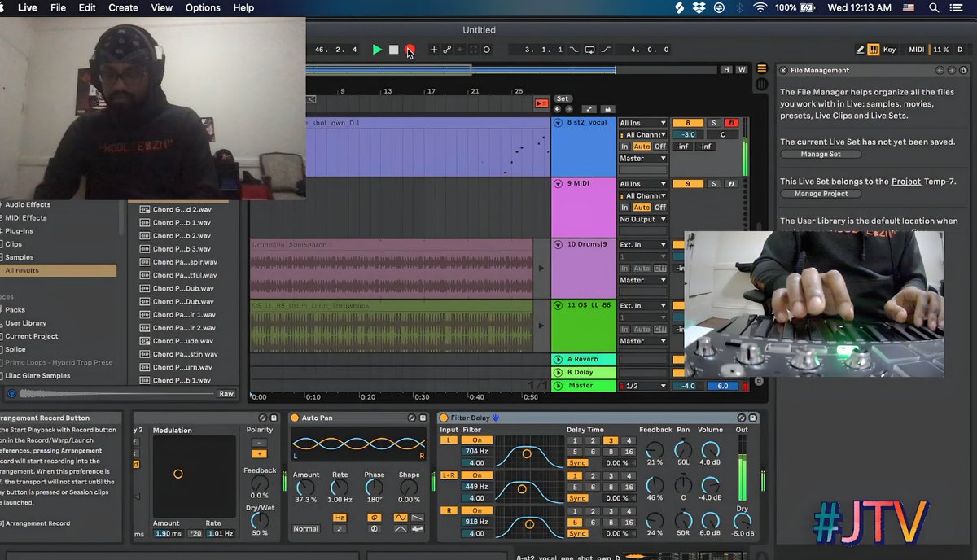Fold the 9 MIDI track
Viewport: 977px width, 560px height.
point(559,184)
